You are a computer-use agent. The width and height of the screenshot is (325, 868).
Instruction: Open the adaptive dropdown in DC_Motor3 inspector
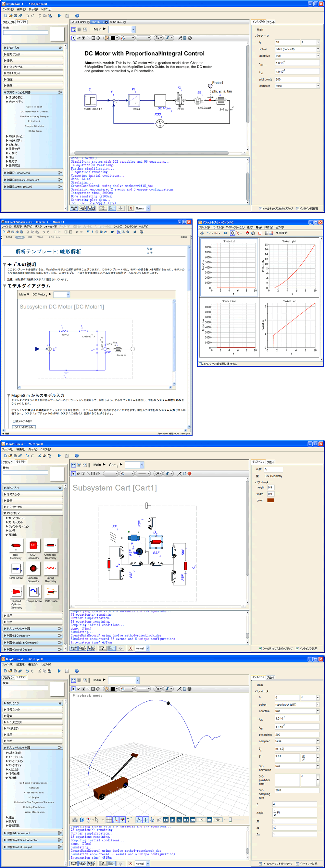tap(318, 56)
